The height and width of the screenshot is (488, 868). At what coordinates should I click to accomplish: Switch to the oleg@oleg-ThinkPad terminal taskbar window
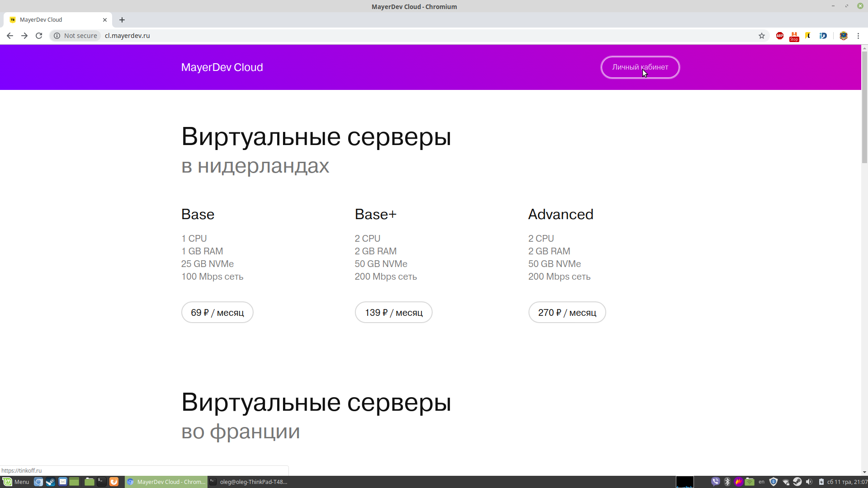(249, 482)
